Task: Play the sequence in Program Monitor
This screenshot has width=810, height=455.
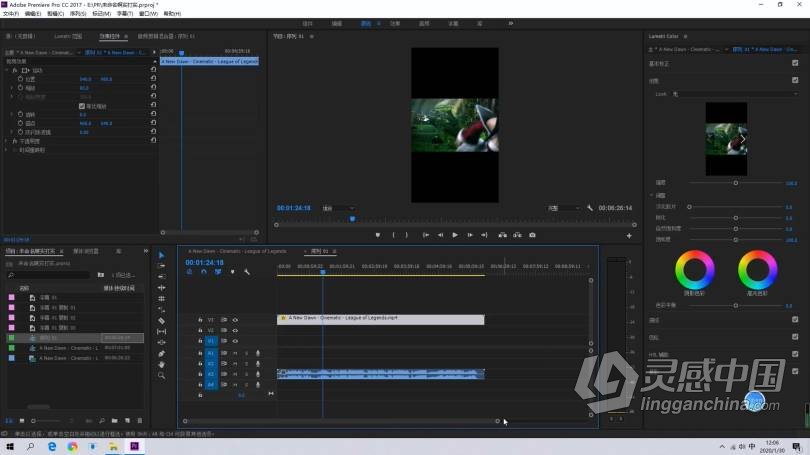Action: coord(455,235)
